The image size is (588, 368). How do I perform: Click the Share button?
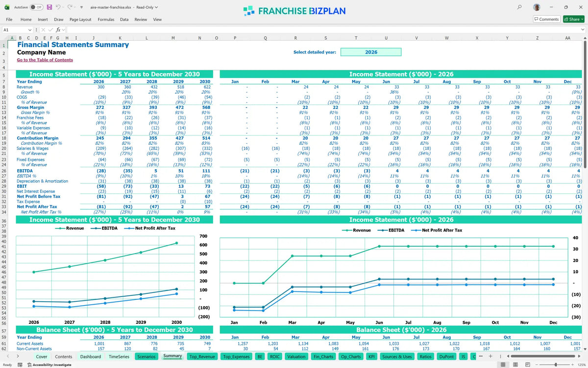pyautogui.click(x=573, y=19)
